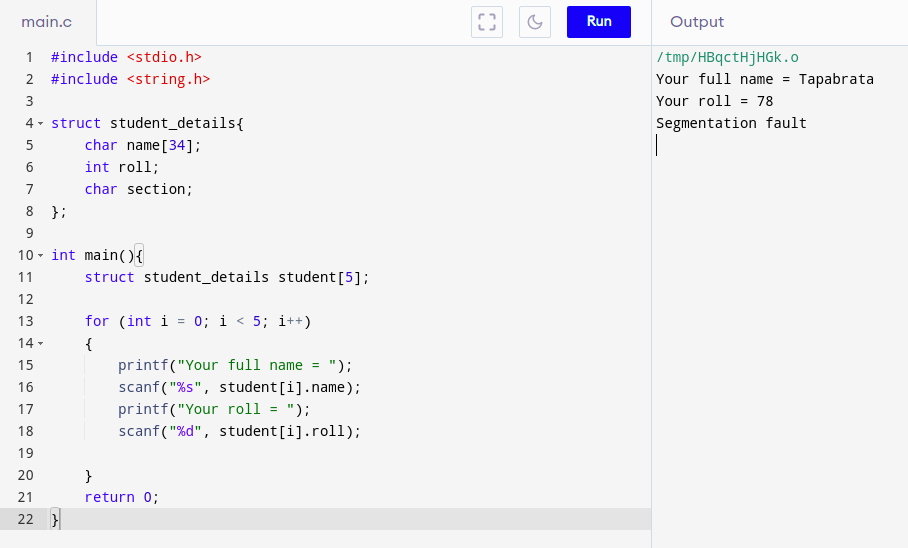Click the for loop header line
908x548 pixels.
pos(197,322)
